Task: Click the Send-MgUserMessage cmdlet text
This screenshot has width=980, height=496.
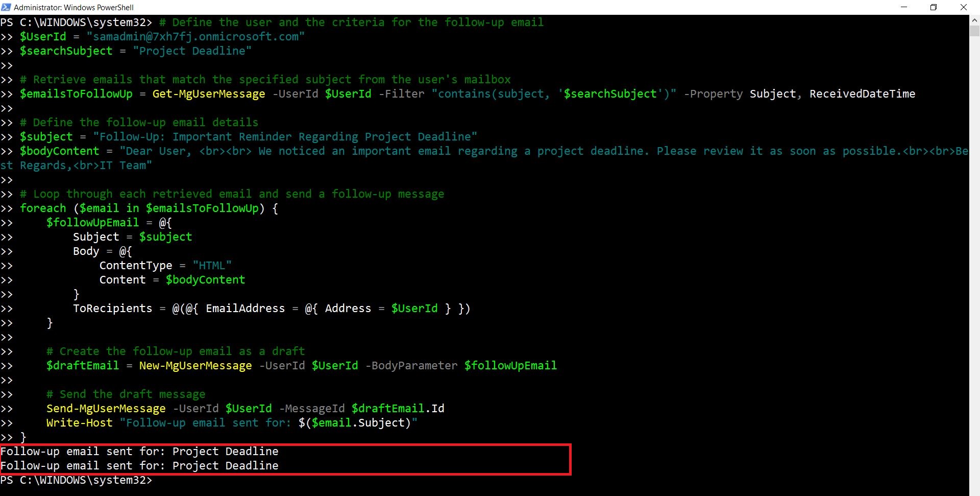Action: 106,409
